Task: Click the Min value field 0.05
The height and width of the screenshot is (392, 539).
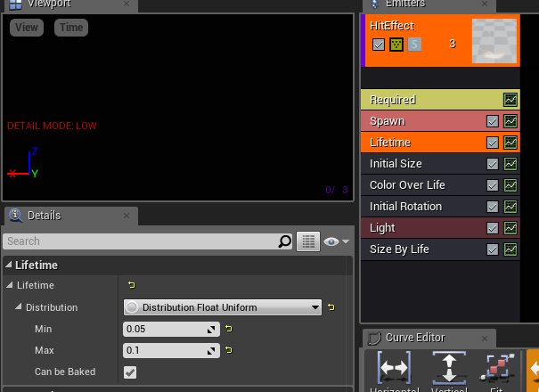Action: click(171, 329)
